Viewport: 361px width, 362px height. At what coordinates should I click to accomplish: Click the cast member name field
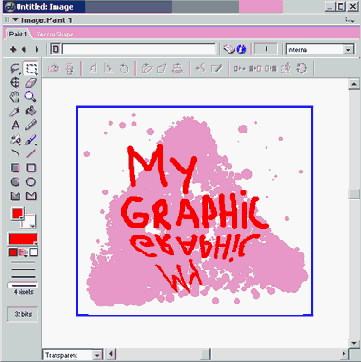[139, 49]
